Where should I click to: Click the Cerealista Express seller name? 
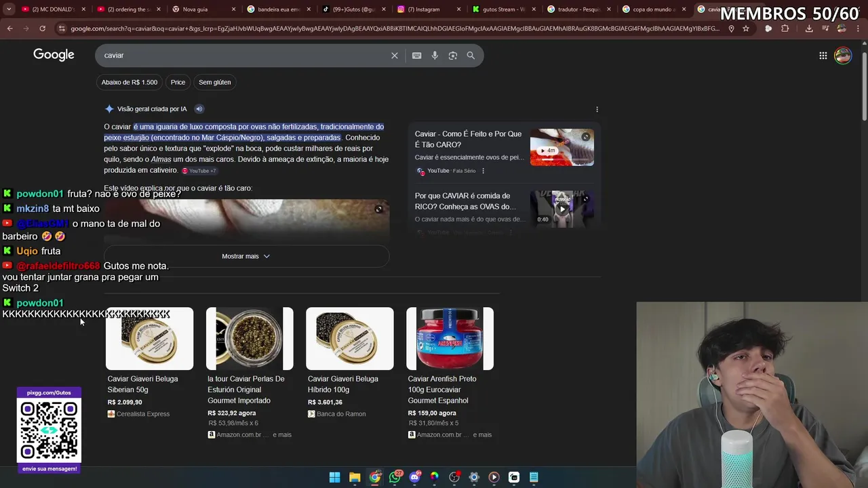point(143,414)
